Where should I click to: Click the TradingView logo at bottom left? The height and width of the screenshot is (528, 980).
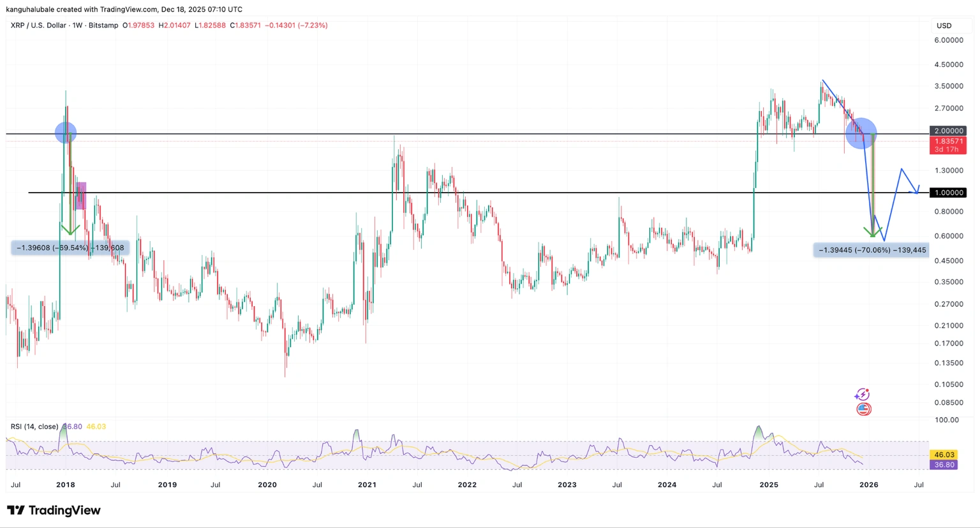[54, 510]
